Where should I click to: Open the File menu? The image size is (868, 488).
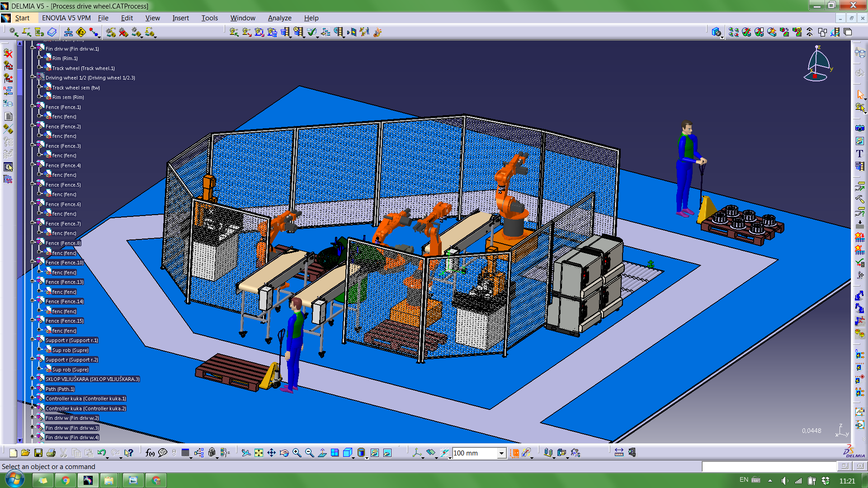103,18
